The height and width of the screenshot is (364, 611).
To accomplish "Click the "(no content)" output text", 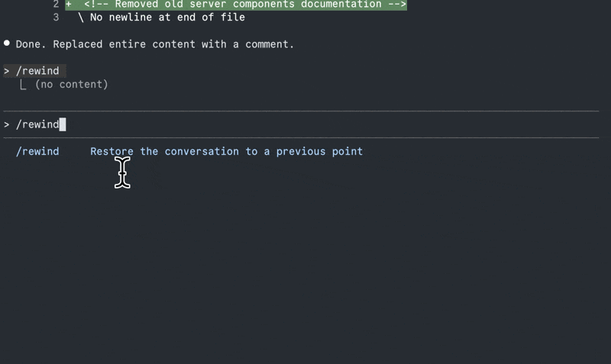I will 72,85.
